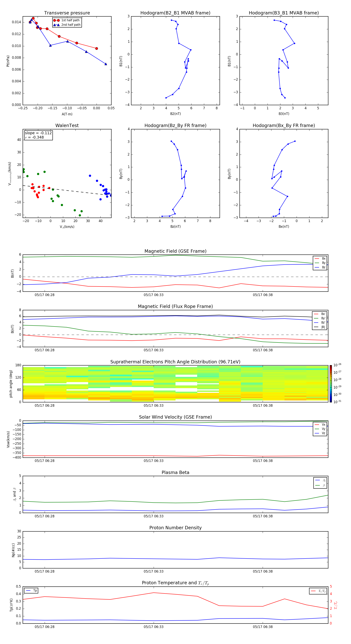Click the Te/Tp legend entry

318,591
